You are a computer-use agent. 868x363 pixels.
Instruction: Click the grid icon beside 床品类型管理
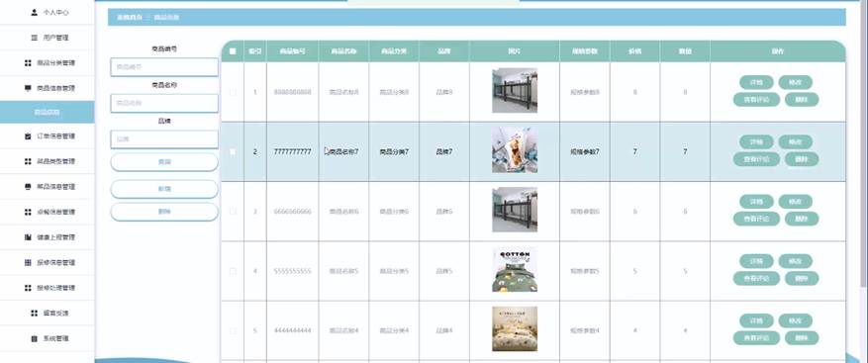29,161
